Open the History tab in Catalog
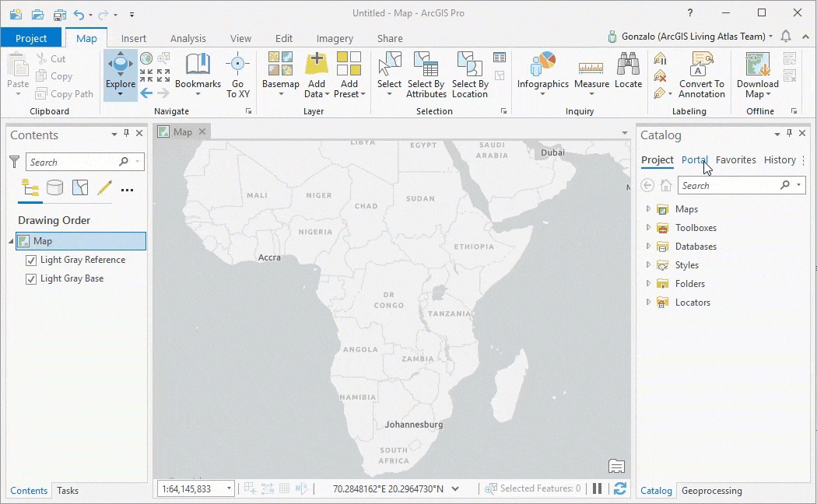The image size is (817, 504). pyautogui.click(x=780, y=160)
